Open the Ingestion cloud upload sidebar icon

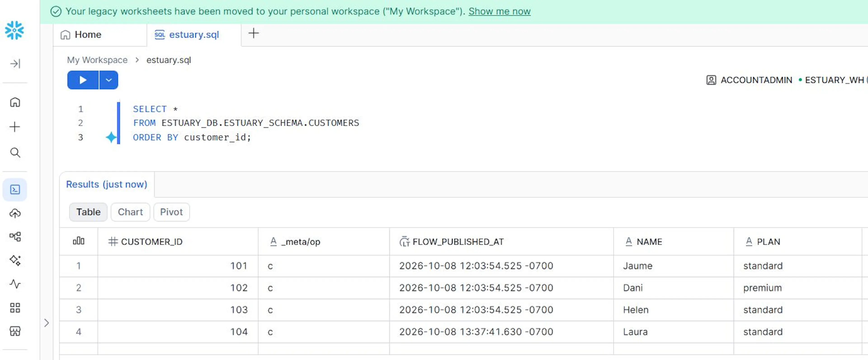[x=15, y=213]
